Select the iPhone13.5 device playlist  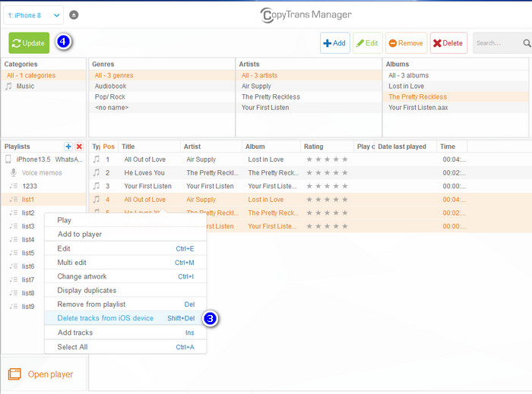(x=43, y=159)
